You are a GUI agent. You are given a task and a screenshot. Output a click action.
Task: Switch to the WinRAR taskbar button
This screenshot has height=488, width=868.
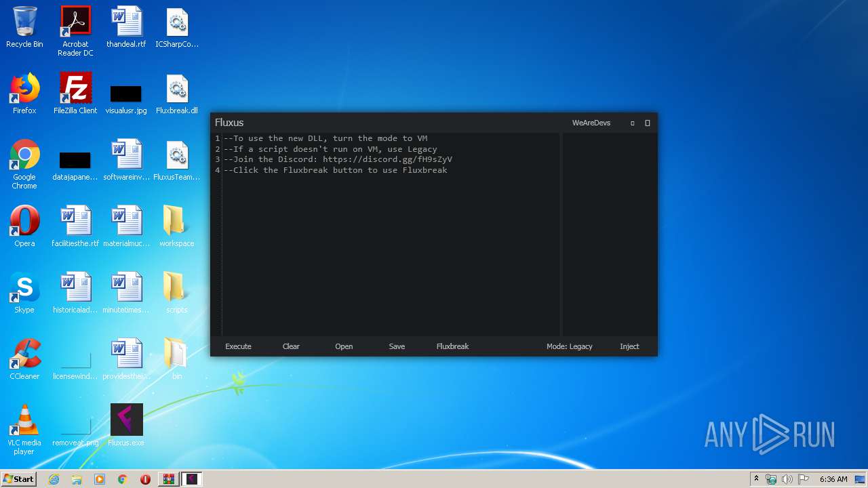pos(169,479)
